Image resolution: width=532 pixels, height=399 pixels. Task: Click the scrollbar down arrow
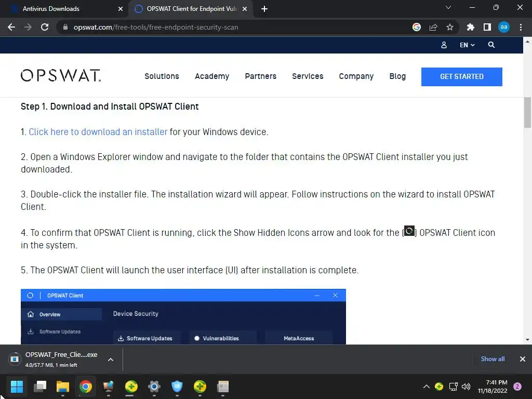coord(527,340)
